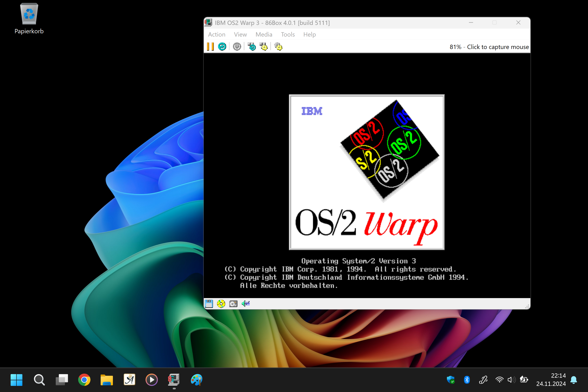Viewport: 588px width, 392px height.
Task: Open the pen-drawing app taskbar icon
Action: pyautogui.click(x=129, y=380)
